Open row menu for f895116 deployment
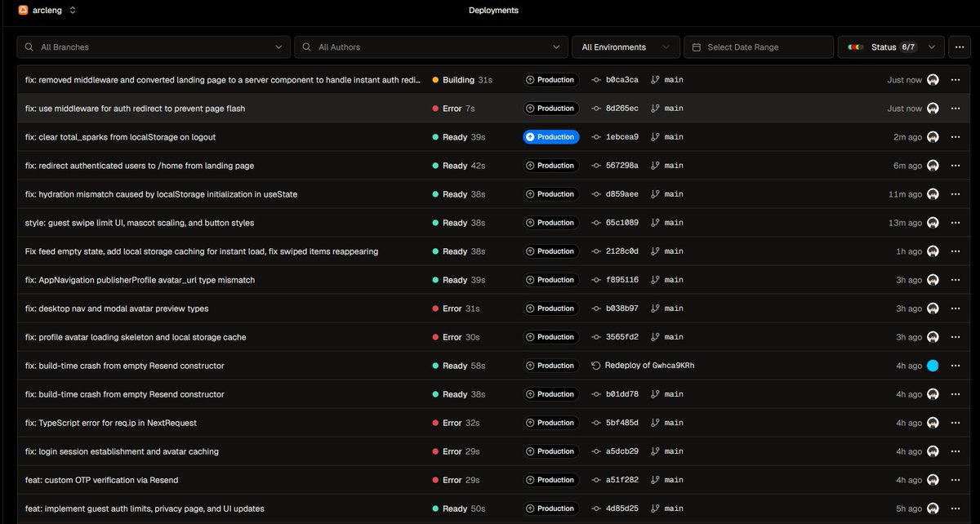 955,280
